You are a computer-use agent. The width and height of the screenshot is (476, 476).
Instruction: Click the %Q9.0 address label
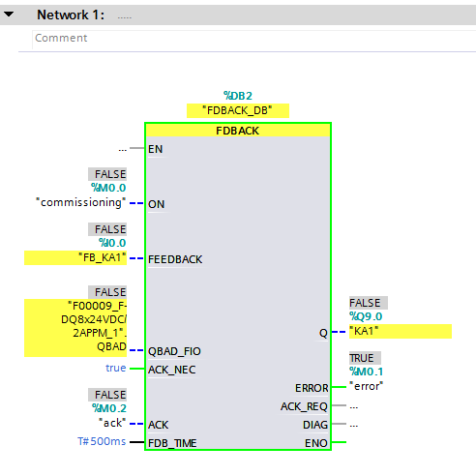click(x=366, y=316)
